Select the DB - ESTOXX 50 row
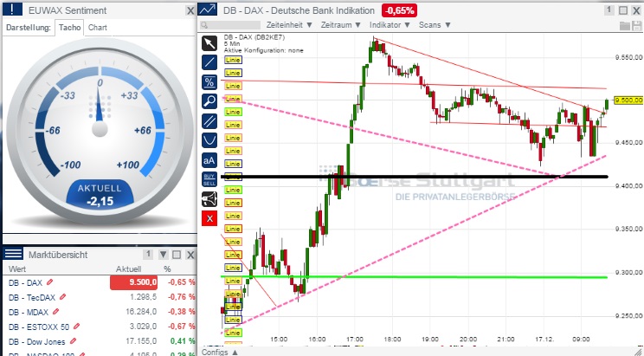The height and width of the screenshot is (356, 644). 100,327
